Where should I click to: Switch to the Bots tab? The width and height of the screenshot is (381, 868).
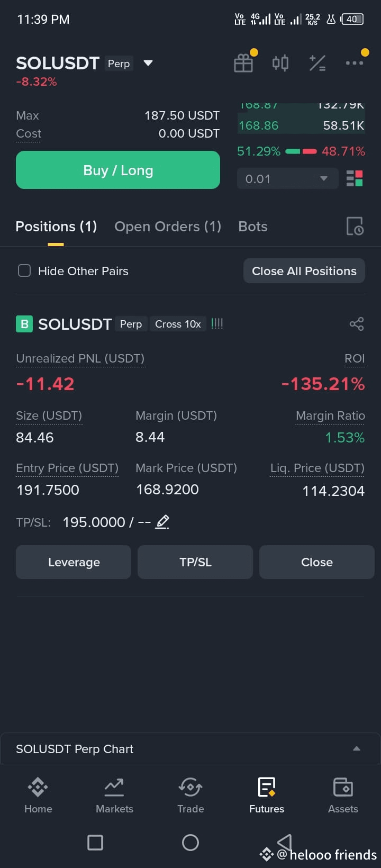tap(253, 227)
